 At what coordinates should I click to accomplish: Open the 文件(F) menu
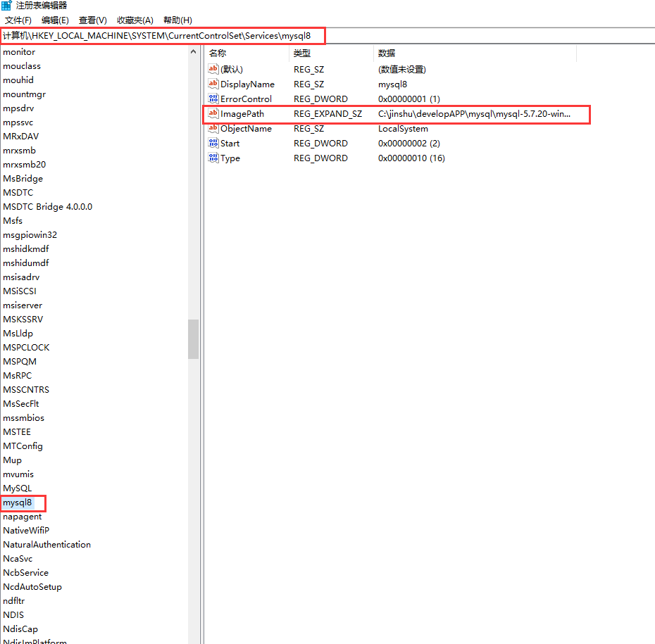[18, 20]
